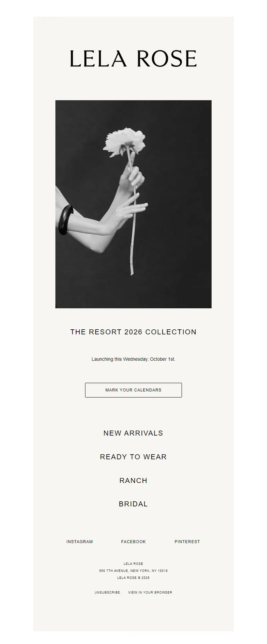The width and height of the screenshot is (267, 644).
Task: Open the Instagram social link
Action: [x=80, y=542]
